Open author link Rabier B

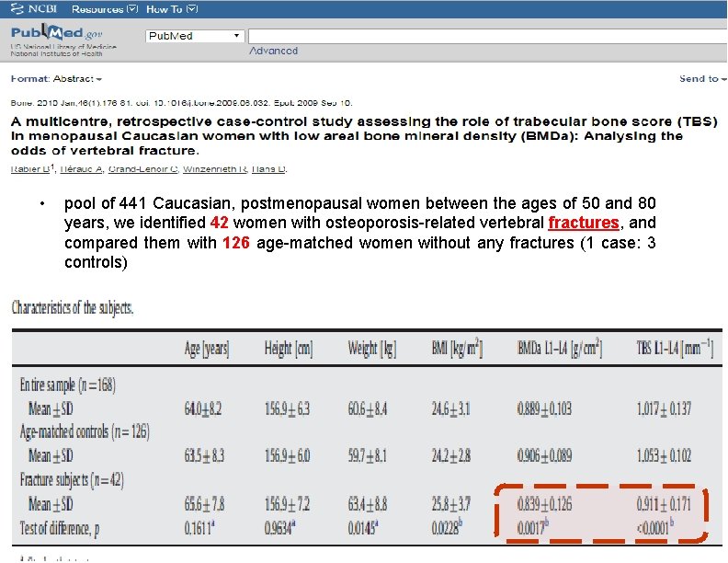(30, 169)
